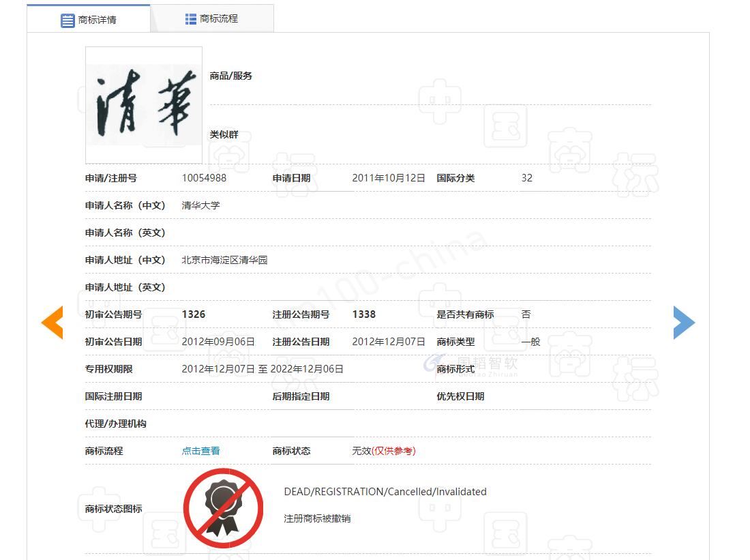
Task: Go to next trademark with blue arrow
Action: coord(684,323)
